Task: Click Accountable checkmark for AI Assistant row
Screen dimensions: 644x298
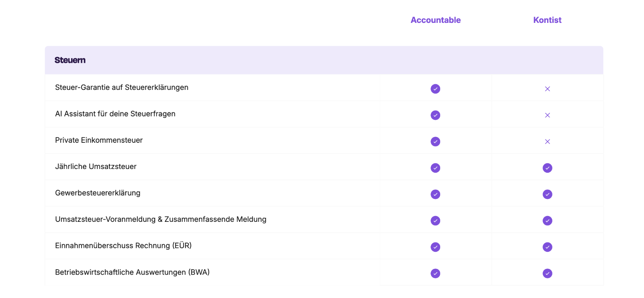Action: tap(435, 115)
